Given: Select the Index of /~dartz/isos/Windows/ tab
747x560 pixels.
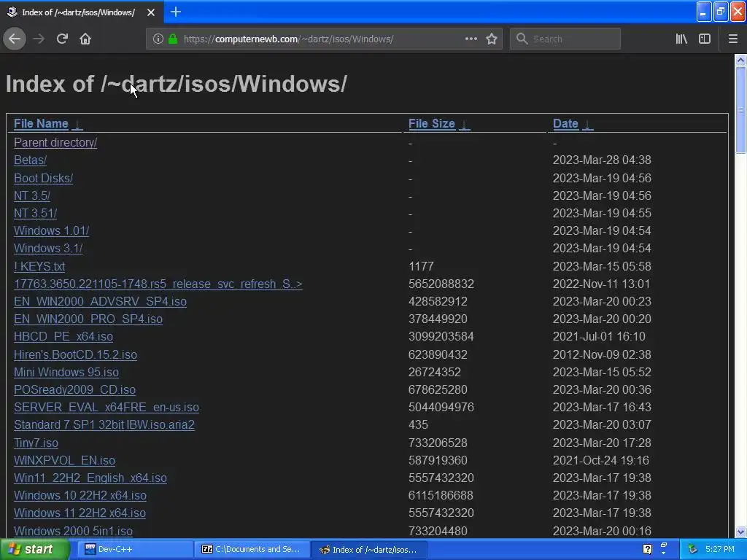Looking at the screenshot, I should [82, 12].
